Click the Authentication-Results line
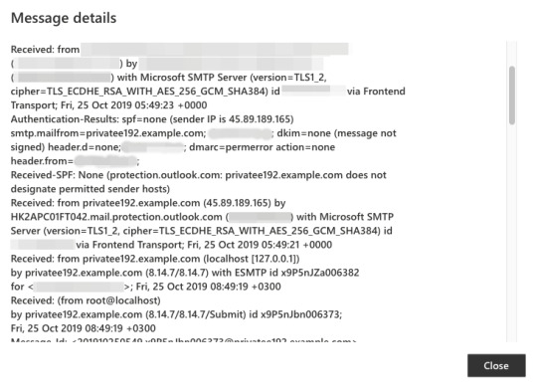Screen dimensions: 537x392 click(152, 119)
